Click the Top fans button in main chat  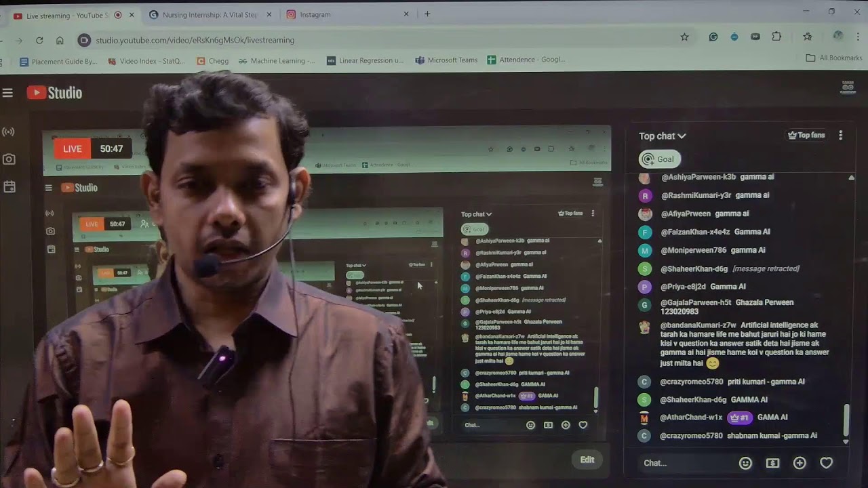tap(806, 136)
